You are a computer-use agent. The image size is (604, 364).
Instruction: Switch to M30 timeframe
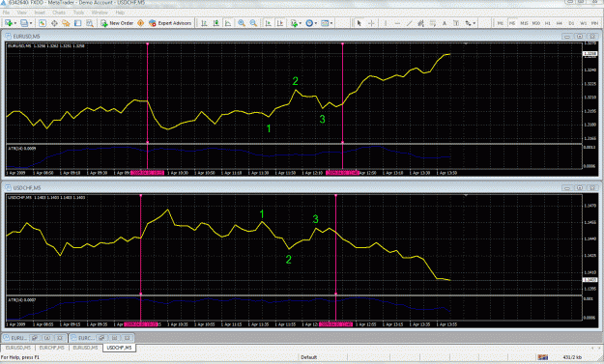pos(535,23)
